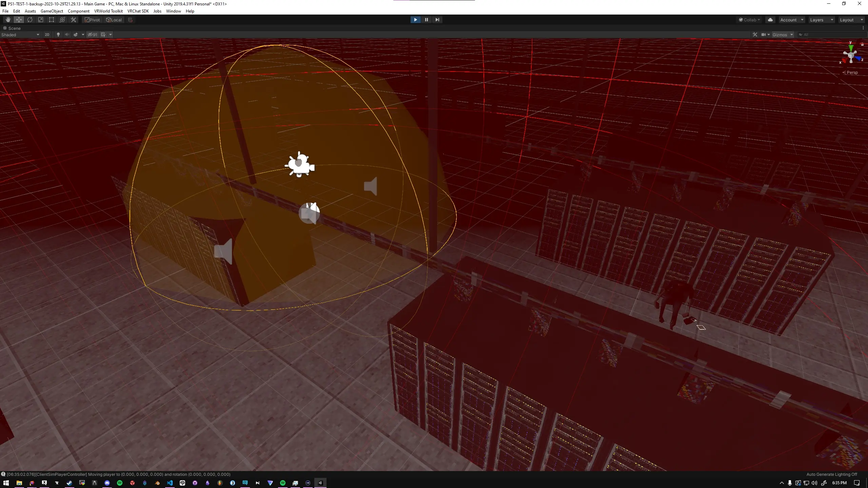Image resolution: width=868 pixels, height=488 pixels.
Task: Click the green Y axis on orientation gizmo
Action: (x=851, y=47)
